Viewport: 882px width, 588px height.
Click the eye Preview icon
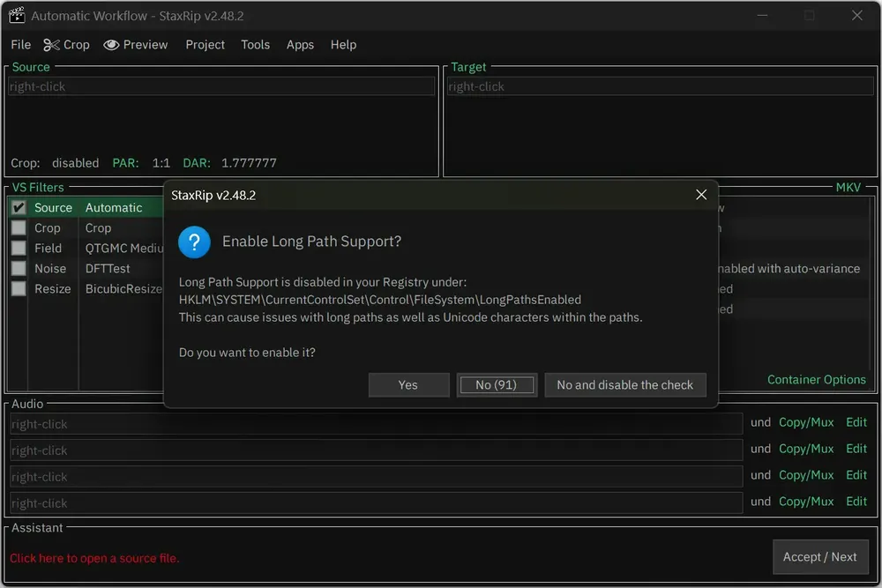(x=111, y=45)
